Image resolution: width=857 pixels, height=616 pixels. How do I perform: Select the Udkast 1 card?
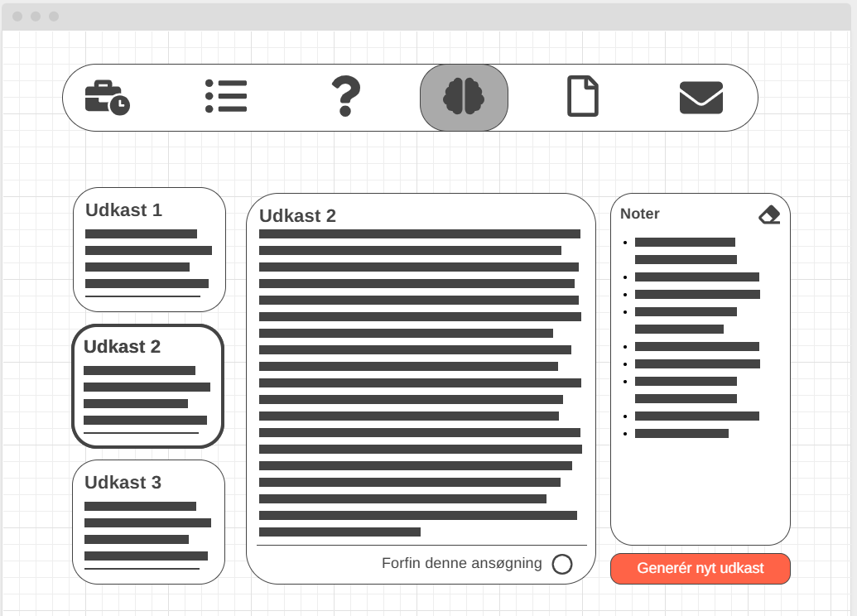click(x=149, y=249)
